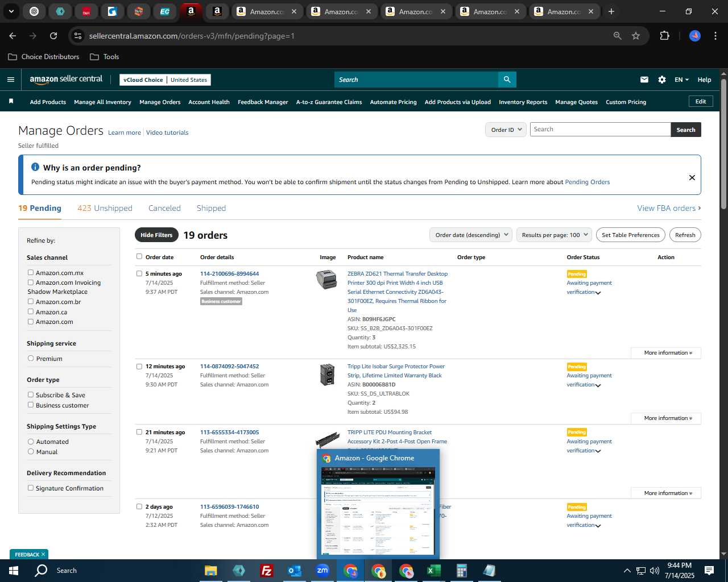
Task: Expand Awaiting payment verification chevron for Zebra order
Action: point(598,293)
